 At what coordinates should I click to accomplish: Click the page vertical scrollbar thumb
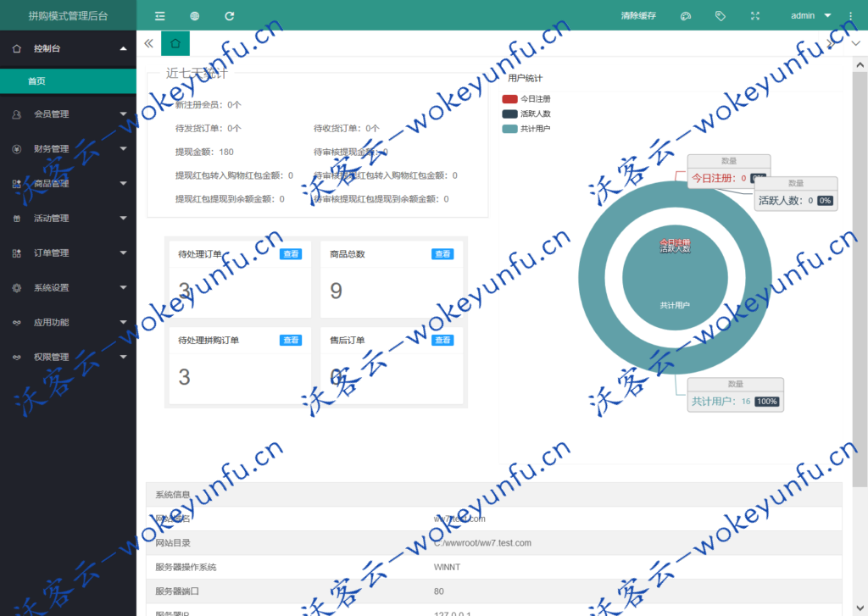(x=860, y=280)
